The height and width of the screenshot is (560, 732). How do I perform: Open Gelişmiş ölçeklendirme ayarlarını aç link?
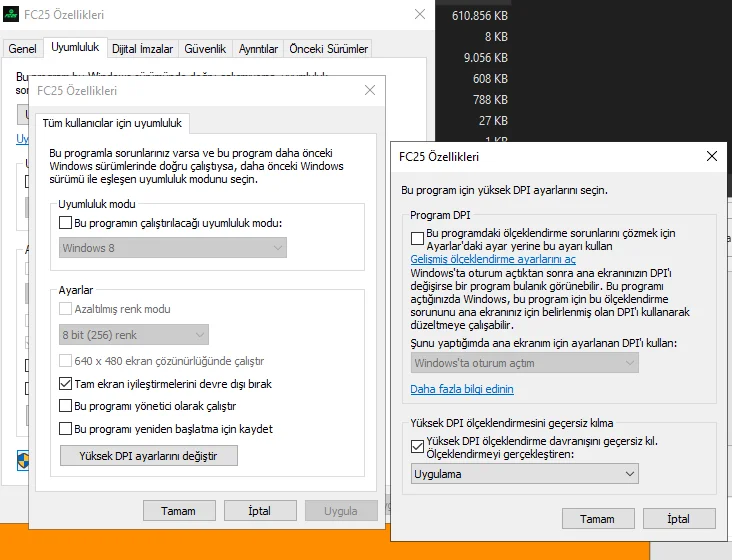[x=493, y=259]
